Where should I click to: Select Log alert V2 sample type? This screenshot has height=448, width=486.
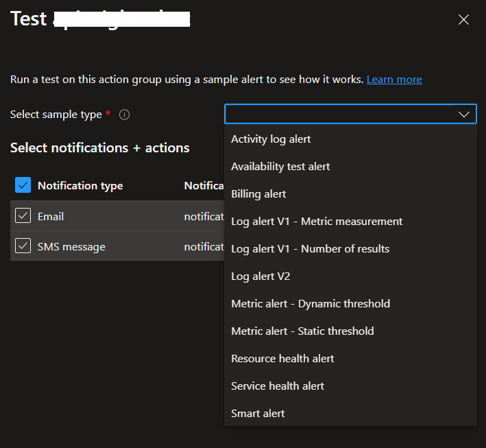tap(260, 276)
